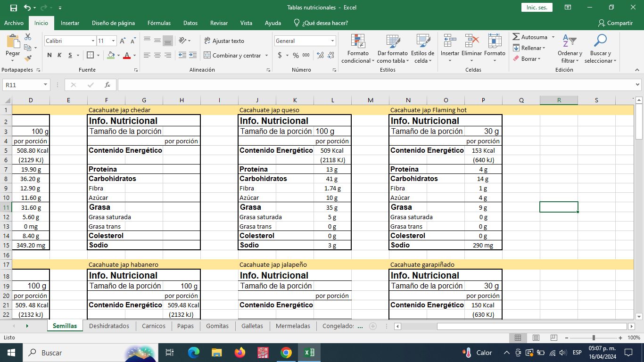Open Firefox from the taskbar
Image resolution: width=644 pixels, height=362 pixels.
(x=240, y=352)
